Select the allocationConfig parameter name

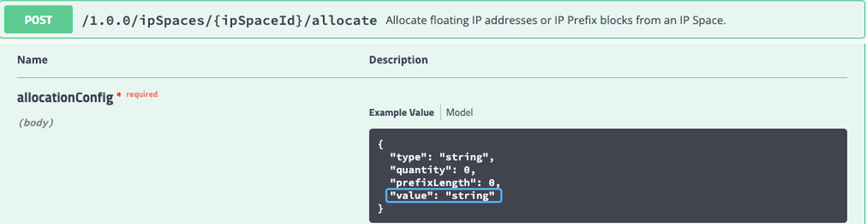click(65, 98)
